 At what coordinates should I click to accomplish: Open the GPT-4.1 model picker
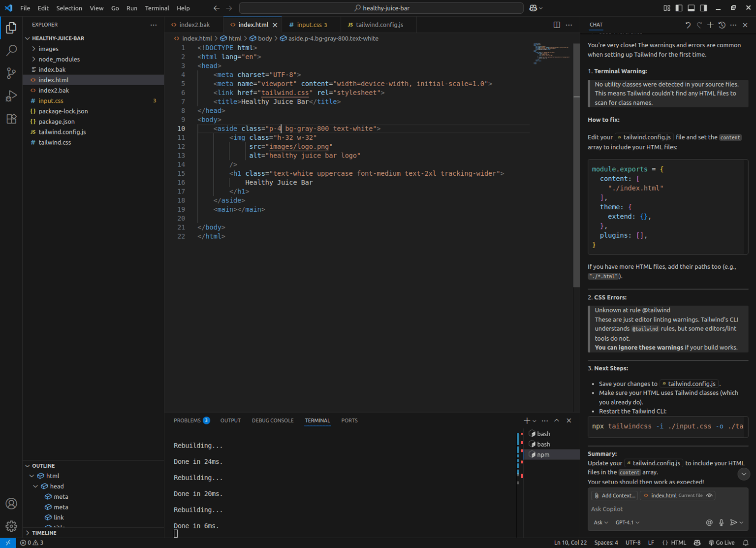pos(627,522)
